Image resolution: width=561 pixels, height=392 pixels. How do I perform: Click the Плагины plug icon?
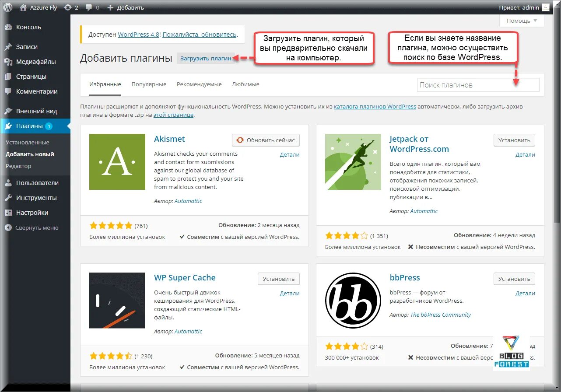8,126
